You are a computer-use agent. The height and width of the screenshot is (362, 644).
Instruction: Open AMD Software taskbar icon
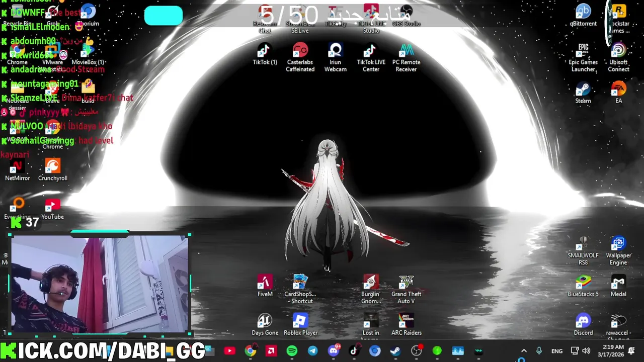pos(271,351)
